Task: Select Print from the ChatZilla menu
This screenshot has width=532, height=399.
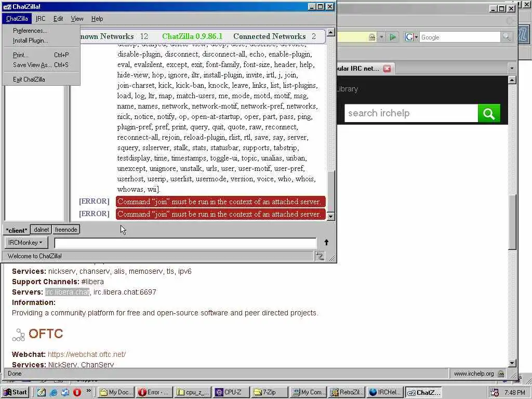Action: click(x=41, y=55)
